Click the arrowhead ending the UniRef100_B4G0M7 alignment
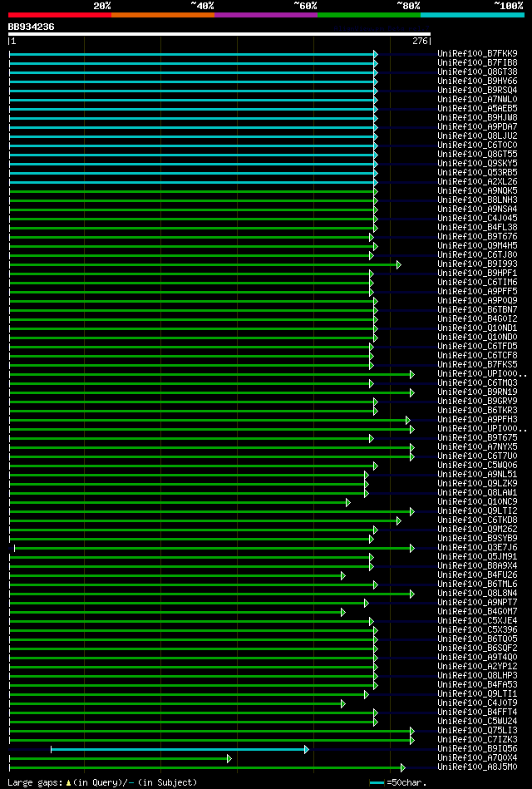532x789 pixels. click(x=342, y=612)
